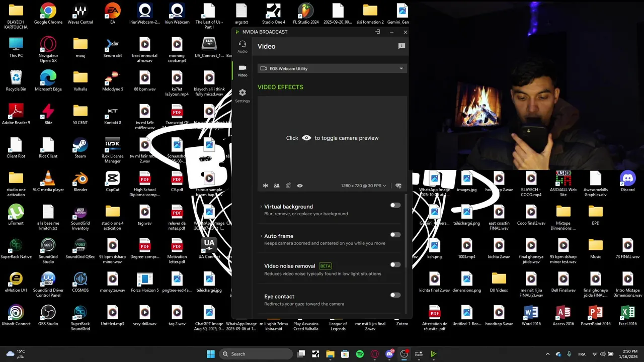The width and height of the screenshot is (644, 362).
Task: Select the Valhalla folder on desktop
Action: click(80, 81)
